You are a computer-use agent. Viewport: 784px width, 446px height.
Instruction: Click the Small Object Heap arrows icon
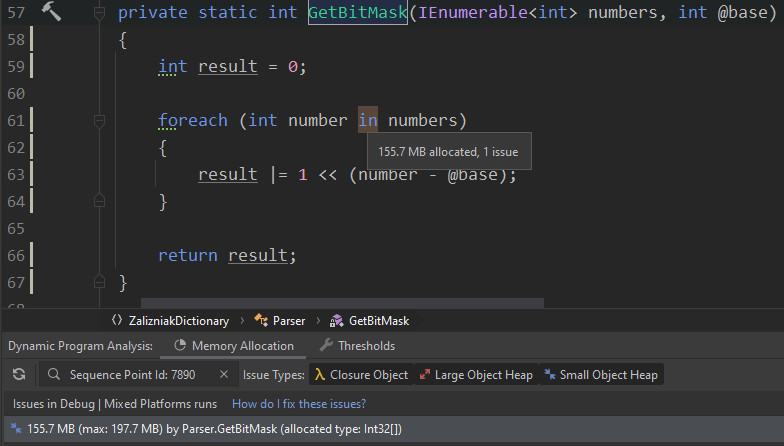pos(550,374)
